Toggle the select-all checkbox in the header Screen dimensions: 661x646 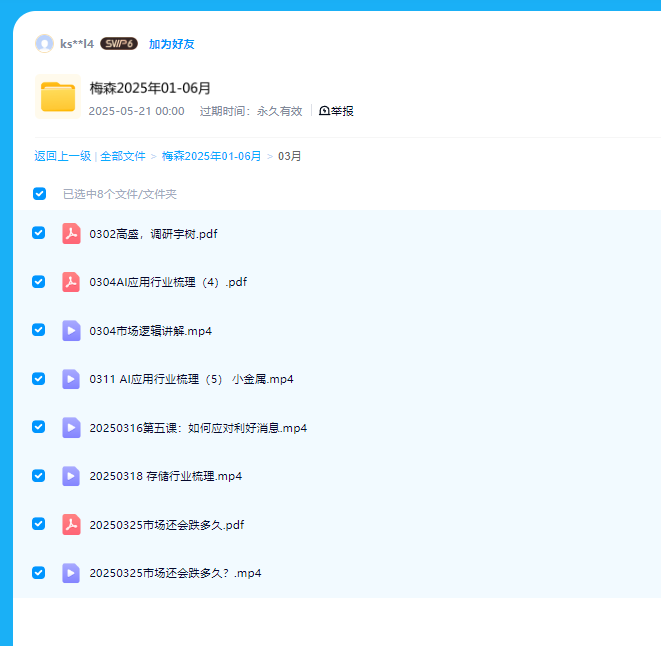click(x=39, y=194)
